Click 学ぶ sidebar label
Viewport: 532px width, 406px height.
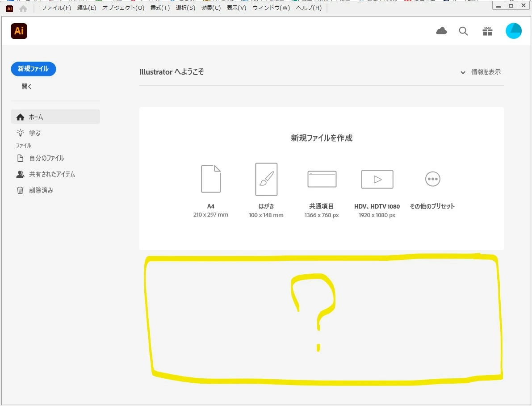[34, 133]
